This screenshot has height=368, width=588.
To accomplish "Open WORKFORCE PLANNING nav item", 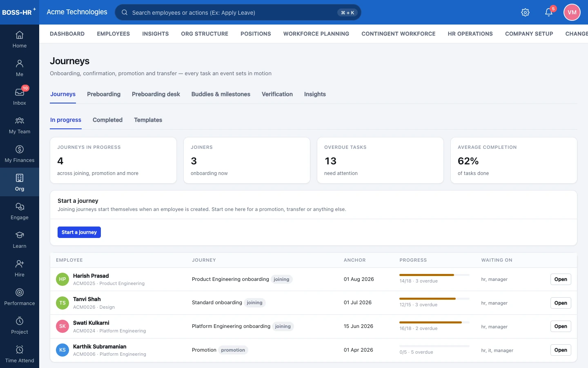I will (316, 34).
